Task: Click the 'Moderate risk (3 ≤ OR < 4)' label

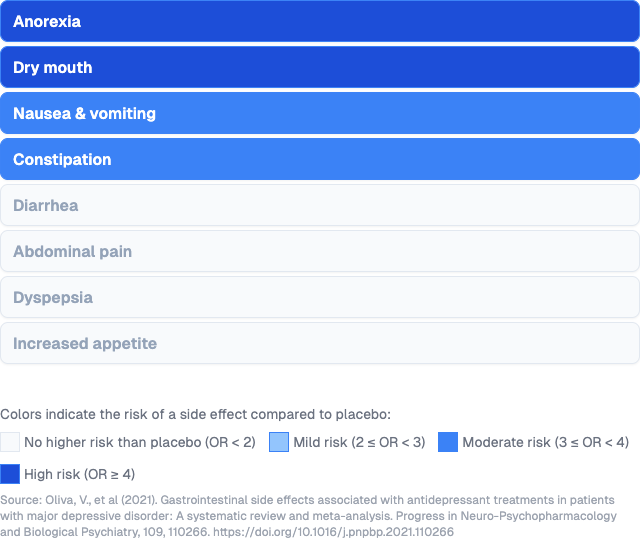Action: point(545,442)
